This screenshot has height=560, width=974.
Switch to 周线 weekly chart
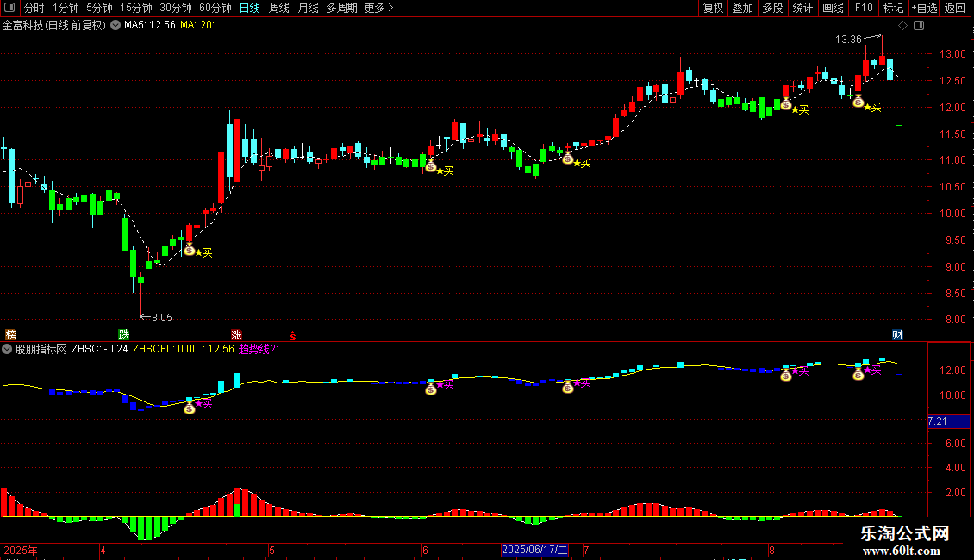pyautogui.click(x=279, y=8)
